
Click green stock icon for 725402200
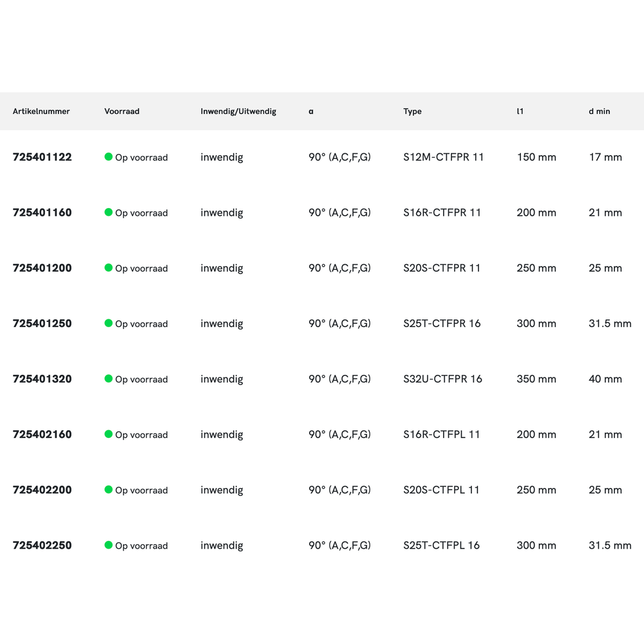tap(108, 489)
